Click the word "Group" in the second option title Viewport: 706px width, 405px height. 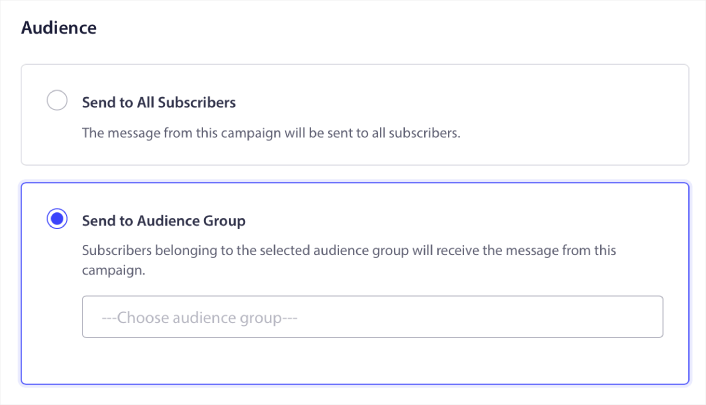tap(225, 220)
